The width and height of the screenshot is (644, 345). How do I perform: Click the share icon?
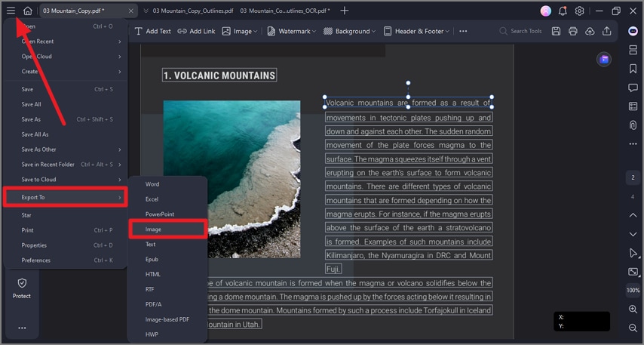tap(606, 31)
